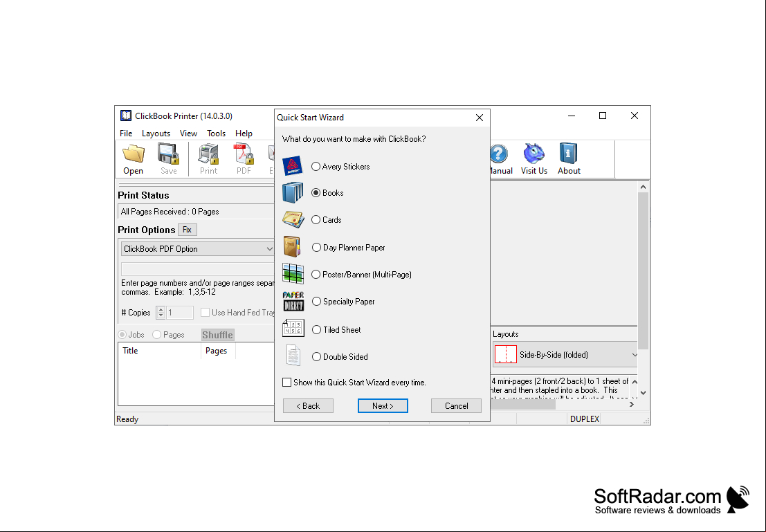Image resolution: width=766 pixels, height=532 pixels.
Task: Select the Avery Stickers radio button
Action: [316, 167]
